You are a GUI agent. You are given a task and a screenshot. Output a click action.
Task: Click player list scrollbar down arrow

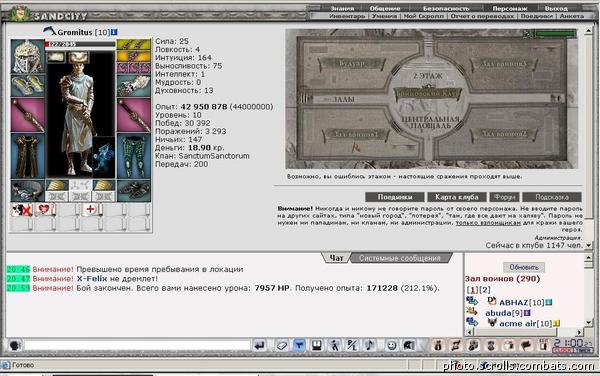pyautogui.click(x=589, y=323)
